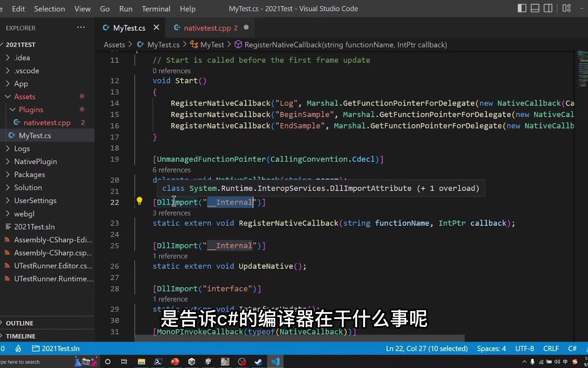This screenshot has width=588, height=368.
Task: Click the horizontal scrollbar of the editor
Action: click(x=299, y=338)
